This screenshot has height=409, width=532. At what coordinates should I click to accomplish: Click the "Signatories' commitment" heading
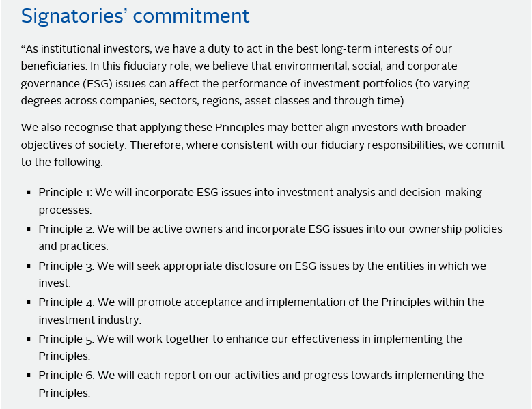point(135,16)
